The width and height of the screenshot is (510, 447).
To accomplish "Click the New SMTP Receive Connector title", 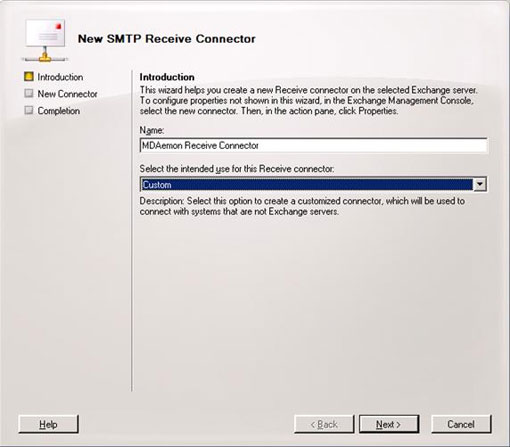I will tap(166, 39).
